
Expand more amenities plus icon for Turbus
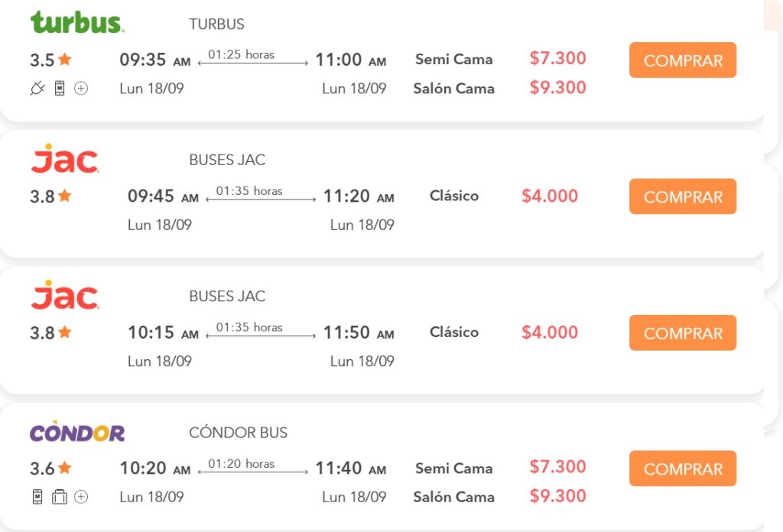[x=81, y=89]
